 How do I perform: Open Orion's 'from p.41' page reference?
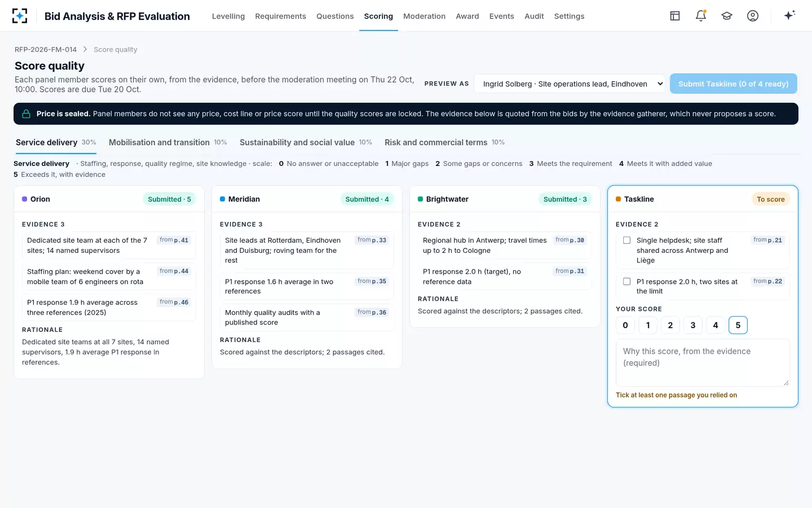click(174, 240)
